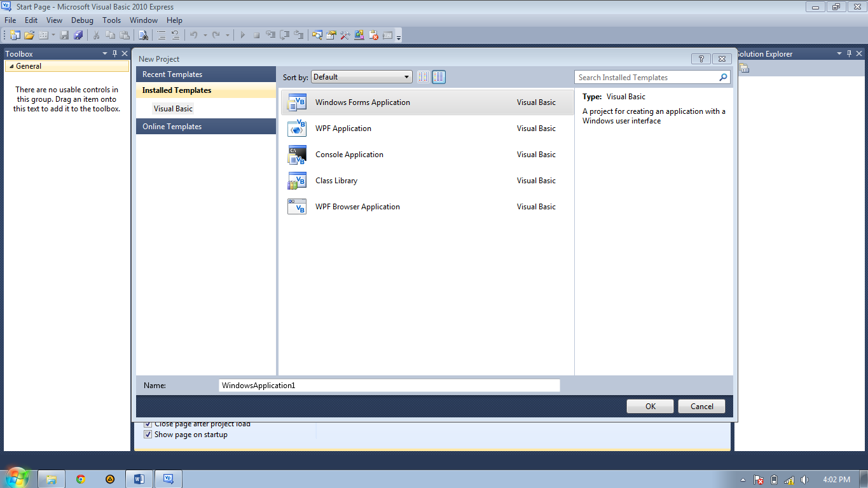
Task: Click Cancel in New Project dialog
Action: click(701, 407)
